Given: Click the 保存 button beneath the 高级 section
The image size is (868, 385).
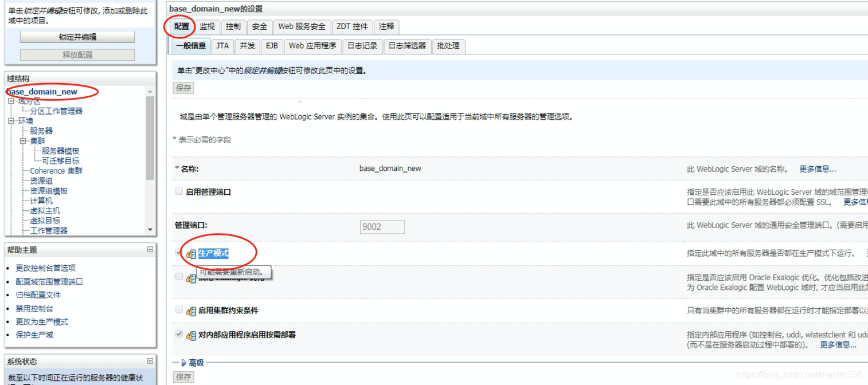Looking at the screenshot, I should pos(183,377).
